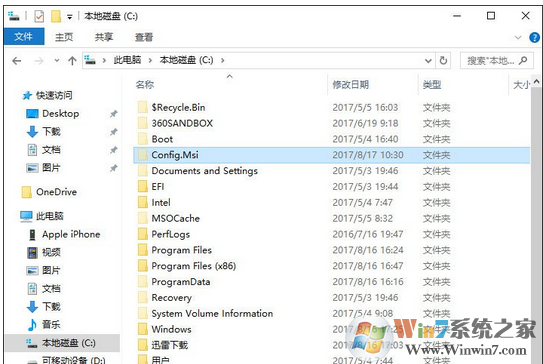Click the 360SANDBOX folder icon
The height and width of the screenshot is (364, 543).
tap(143, 123)
